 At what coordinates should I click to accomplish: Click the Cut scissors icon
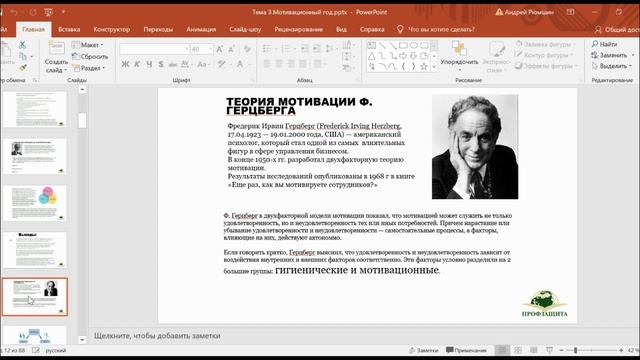click(x=22, y=44)
